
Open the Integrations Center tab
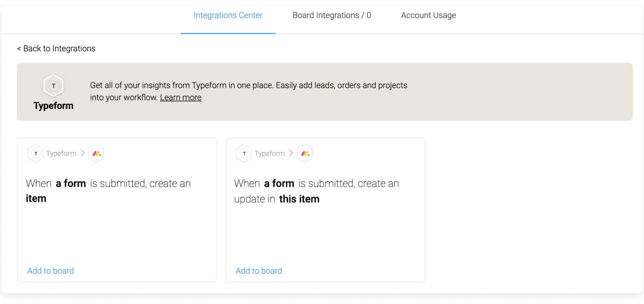(x=228, y=15)
